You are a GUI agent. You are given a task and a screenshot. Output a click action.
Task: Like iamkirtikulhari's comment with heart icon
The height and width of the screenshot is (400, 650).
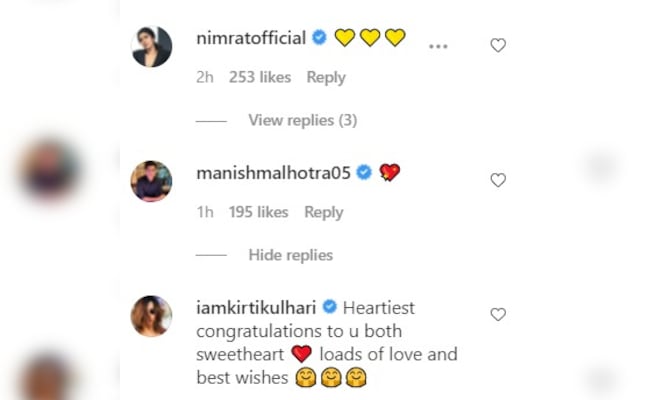pyautogui.click(x=497, y=314)
